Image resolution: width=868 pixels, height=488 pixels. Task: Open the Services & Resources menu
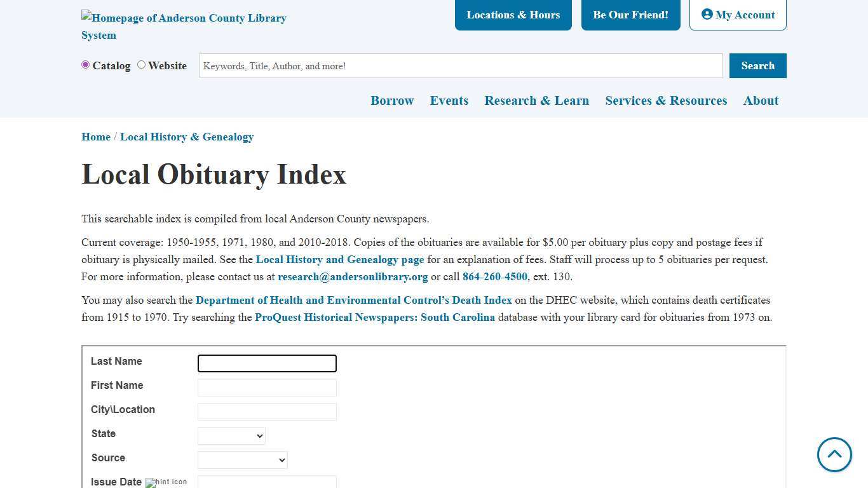[x=666, y=100]
